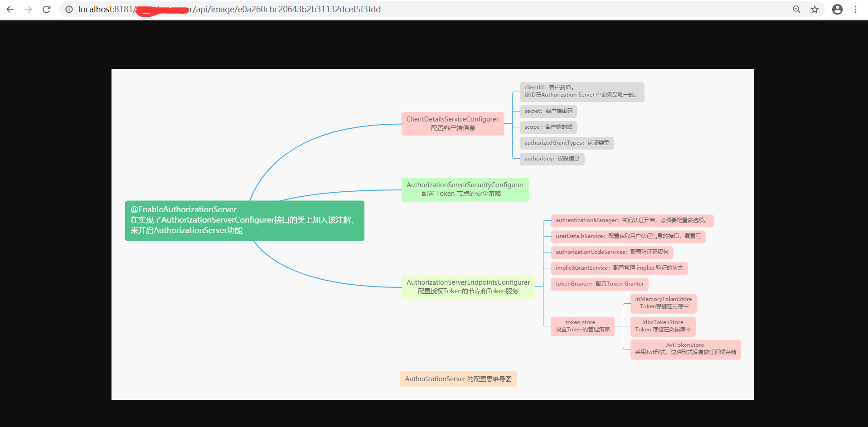Click the 'scope: 客户端的域' box

(x=548, y=127)
